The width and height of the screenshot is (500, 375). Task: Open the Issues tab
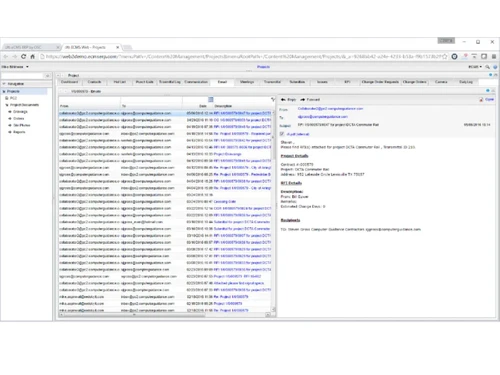322,82
